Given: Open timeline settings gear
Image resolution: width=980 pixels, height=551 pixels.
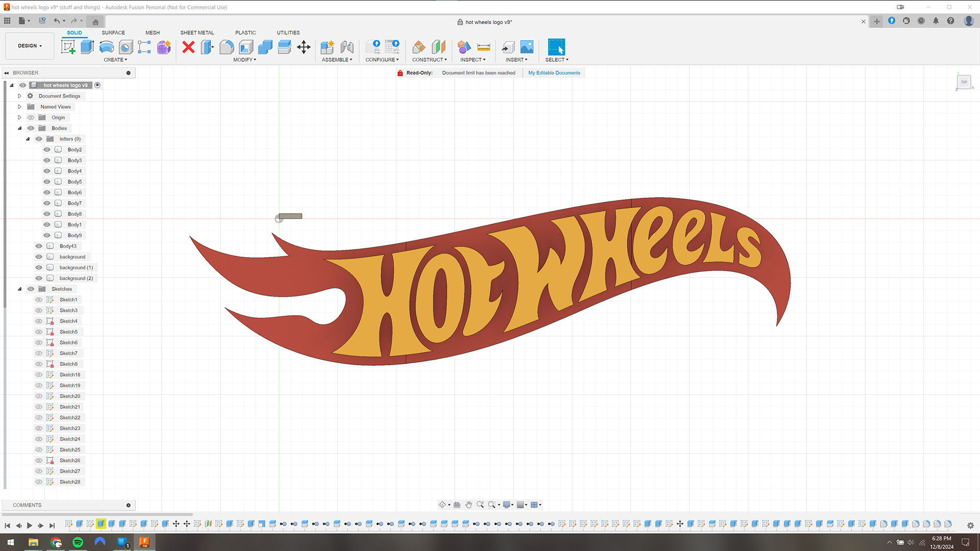Looking at the screenshot, I should (970, 525).
